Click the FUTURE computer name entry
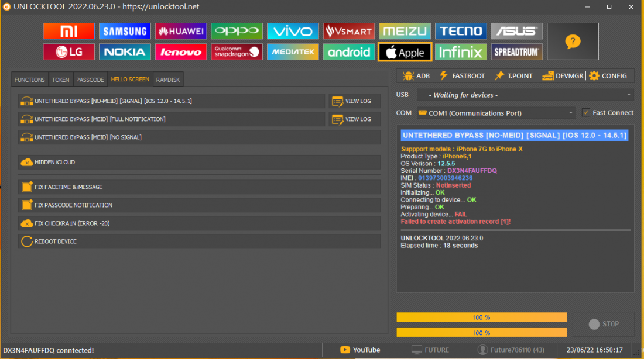The width and height of the screenshot is (644, 359). tap(430, 350)
